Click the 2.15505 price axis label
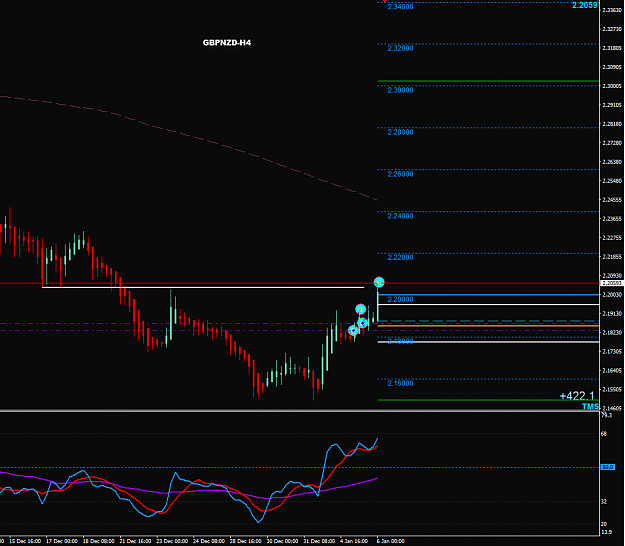 coord(612,389)
